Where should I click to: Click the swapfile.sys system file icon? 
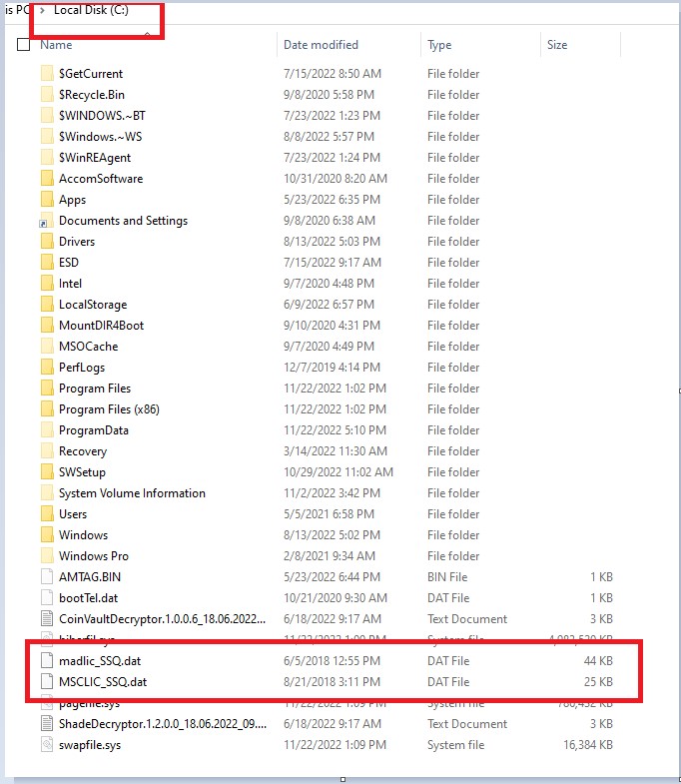[x=46, y=745]
